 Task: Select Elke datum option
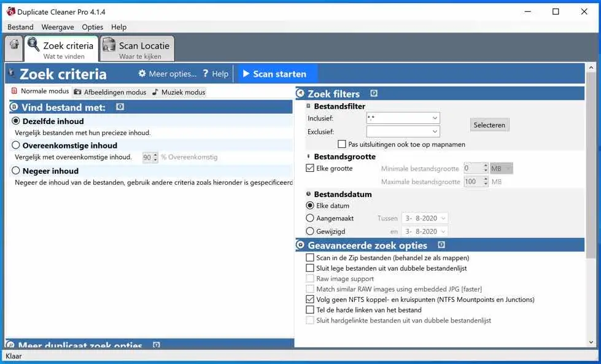pyautogui.click(x=310, y=206)
